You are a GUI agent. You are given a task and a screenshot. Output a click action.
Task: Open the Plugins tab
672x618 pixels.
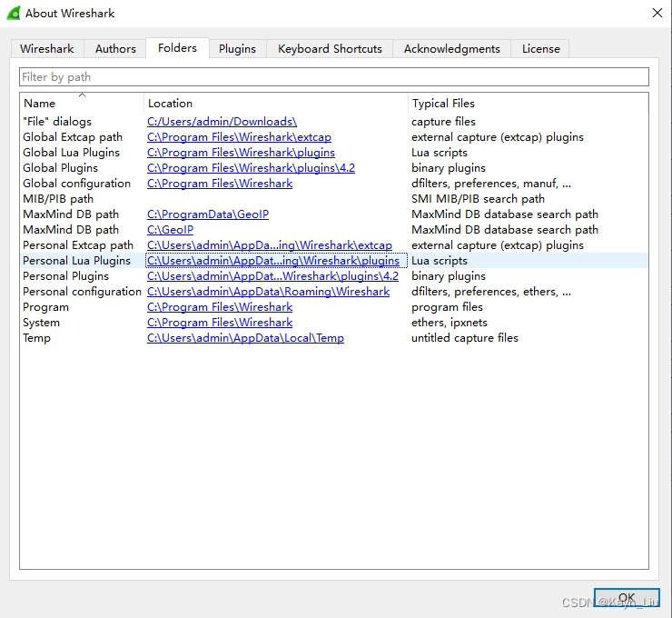coord(237,48)
